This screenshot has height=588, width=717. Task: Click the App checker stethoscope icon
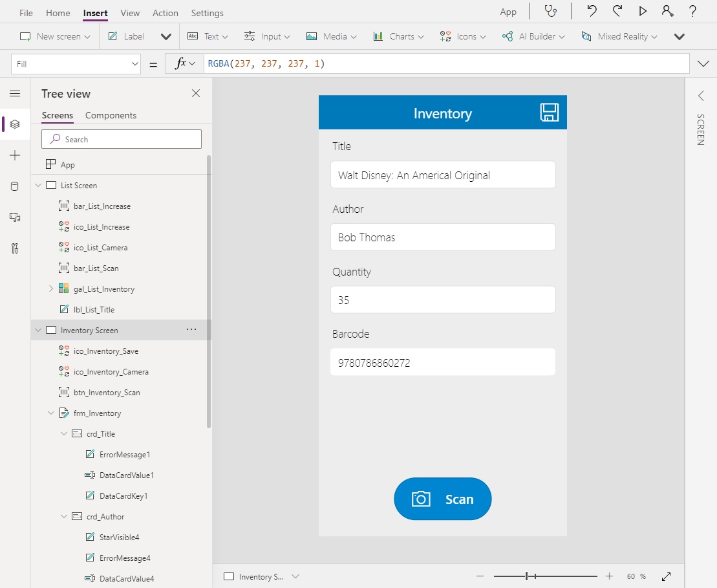tap(550, 12)
